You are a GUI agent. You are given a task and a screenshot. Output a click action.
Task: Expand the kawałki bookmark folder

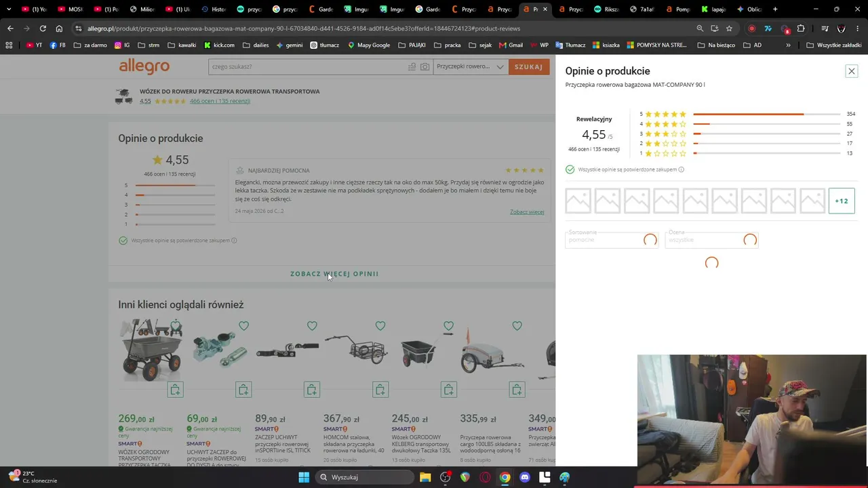tap(182, 45)
